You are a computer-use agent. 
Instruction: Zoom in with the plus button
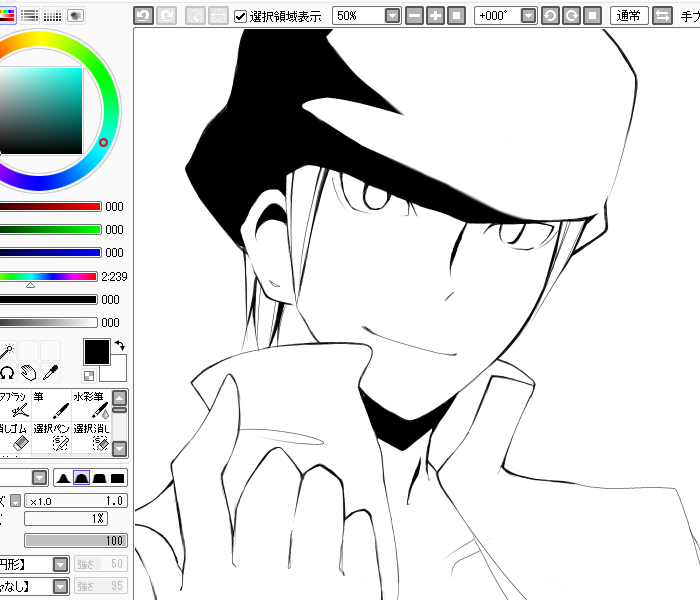(x=435, y=16)
